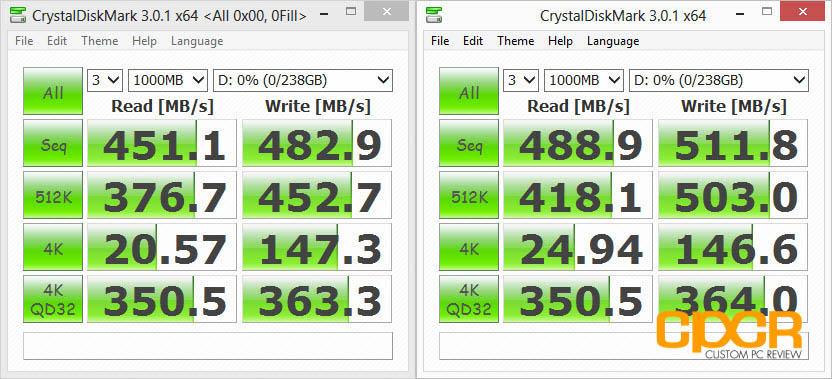Start 4K QD32 test in left window

point(53,299)
